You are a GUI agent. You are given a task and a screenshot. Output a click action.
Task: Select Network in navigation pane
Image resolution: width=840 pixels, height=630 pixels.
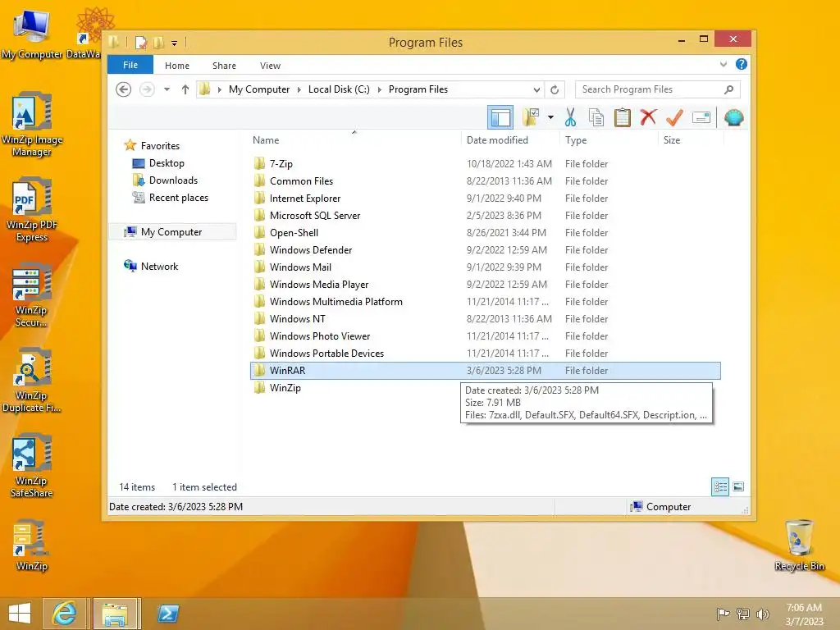159,267
